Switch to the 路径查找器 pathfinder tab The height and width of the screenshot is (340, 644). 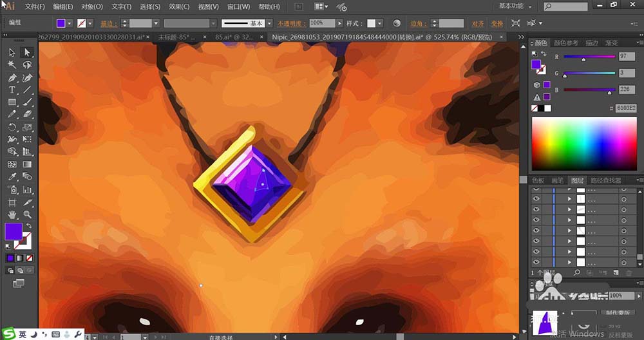point(606,180)
